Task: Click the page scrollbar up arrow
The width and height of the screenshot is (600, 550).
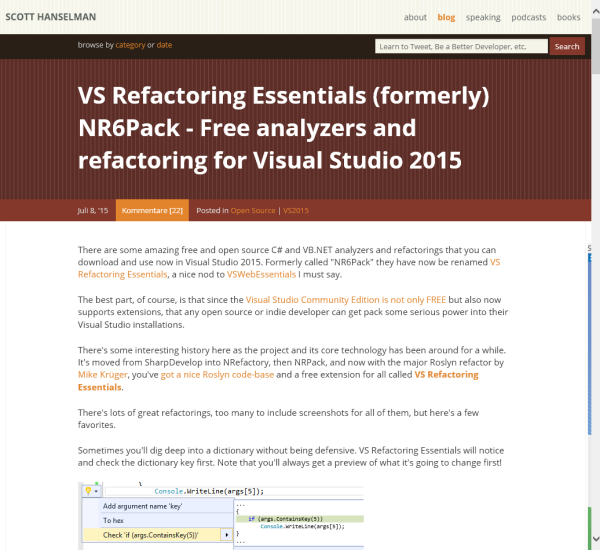Action: [x=595, y=11]
